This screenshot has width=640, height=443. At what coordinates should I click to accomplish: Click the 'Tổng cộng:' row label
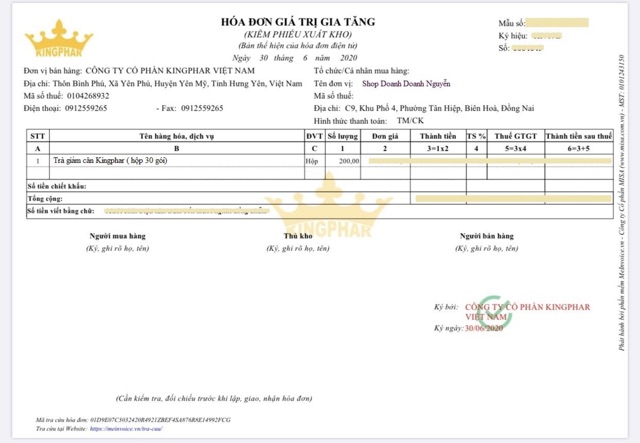[45, 199]
